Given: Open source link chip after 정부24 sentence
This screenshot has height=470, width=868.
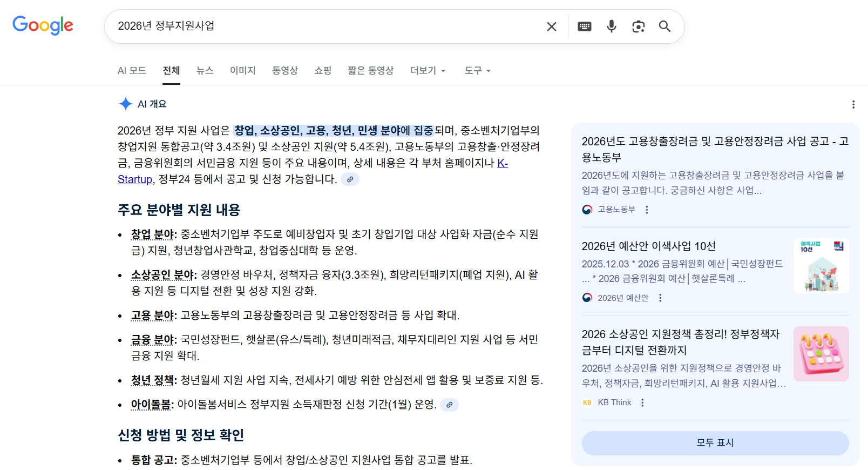Looking at the screenshot, I should (x=350, y=179).
